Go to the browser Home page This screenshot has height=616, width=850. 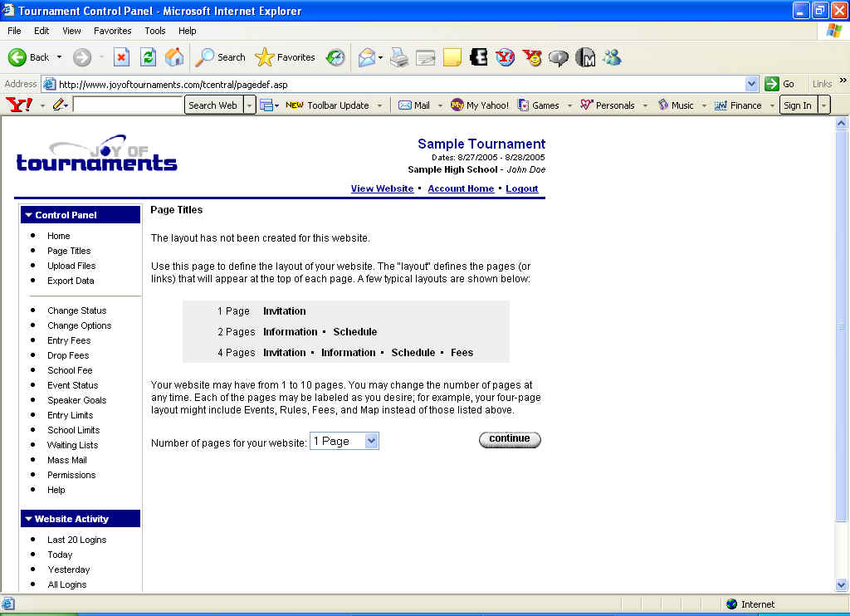pyautogui.click(x=174, y=57)
